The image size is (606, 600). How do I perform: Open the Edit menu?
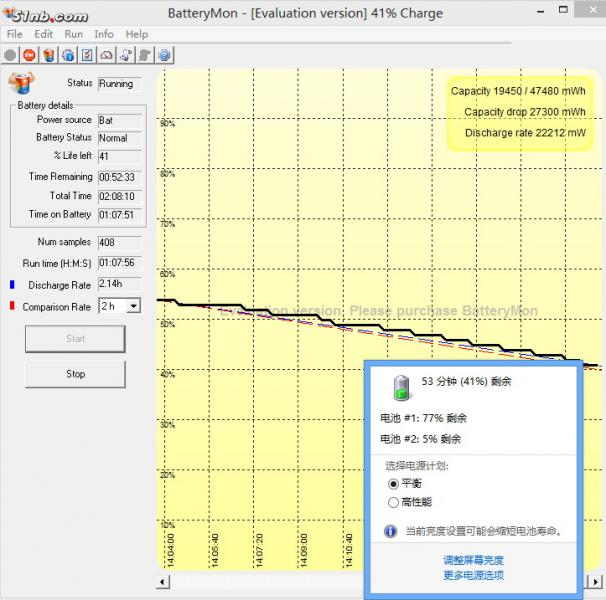click(44, 34)
